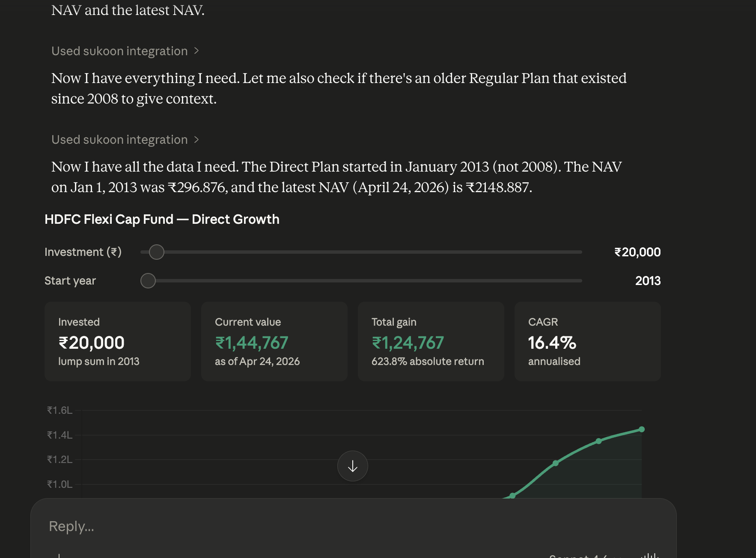Screen dimensions: 756x558
Task: Adjust the Investment (₹) slider handle
Action: click(157, 252)
